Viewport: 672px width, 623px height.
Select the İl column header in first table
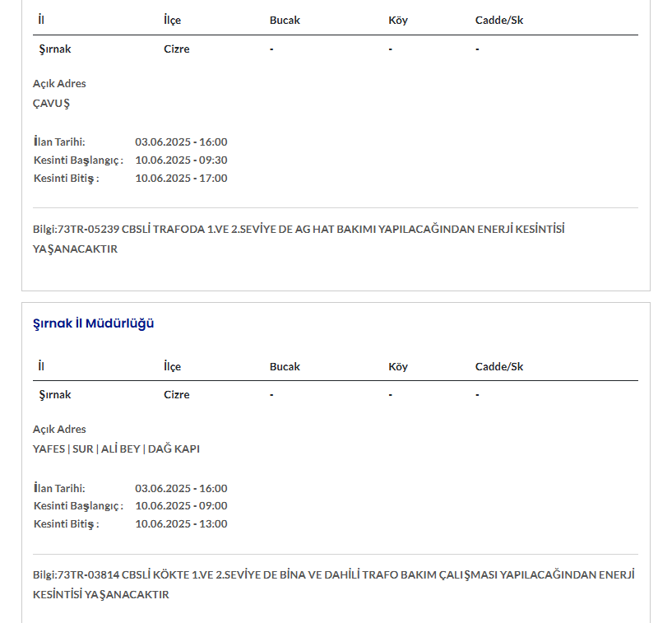coord(41,20)
